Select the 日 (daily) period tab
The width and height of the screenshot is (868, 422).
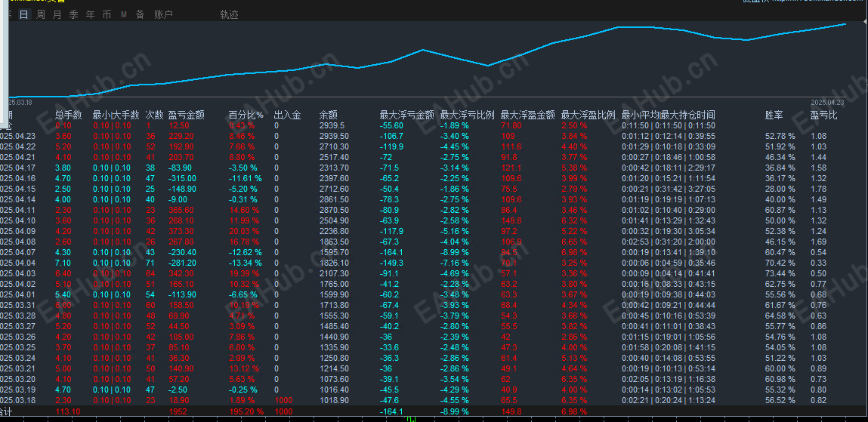point(24,15)
